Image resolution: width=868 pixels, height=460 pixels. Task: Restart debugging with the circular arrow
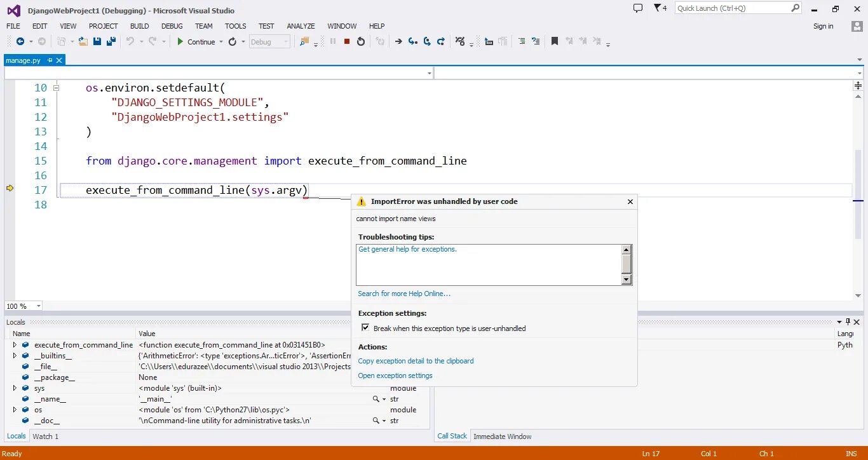[361, 41]
